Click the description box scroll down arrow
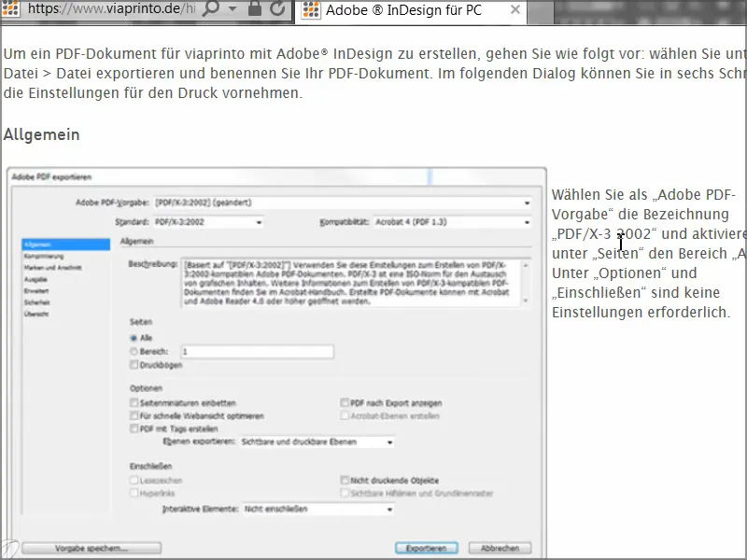Image resolution: width=747 pixels, height=560 pixels. 526,301
